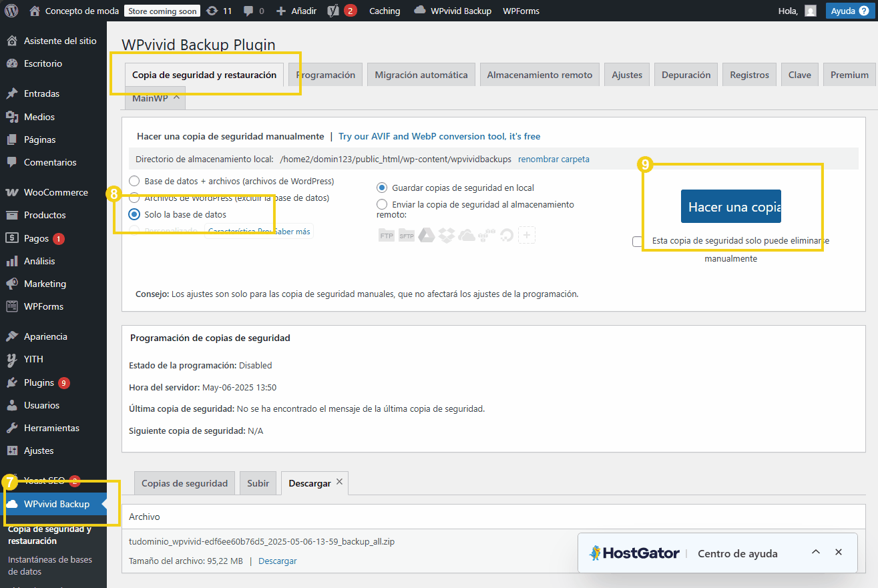Select the FTP remote storage icon
This screenshot has width=878, height=588.
pyautogui.click(x=387, y=236)
